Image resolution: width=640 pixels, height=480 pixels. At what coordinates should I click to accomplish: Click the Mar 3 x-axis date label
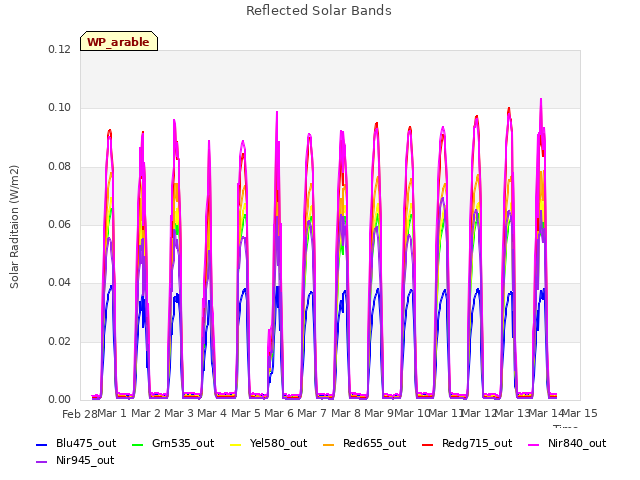point(179,413)
